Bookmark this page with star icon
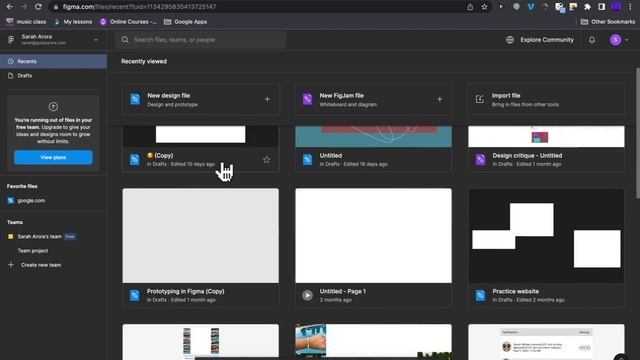640x360 pixels. [x=484, y=7]
